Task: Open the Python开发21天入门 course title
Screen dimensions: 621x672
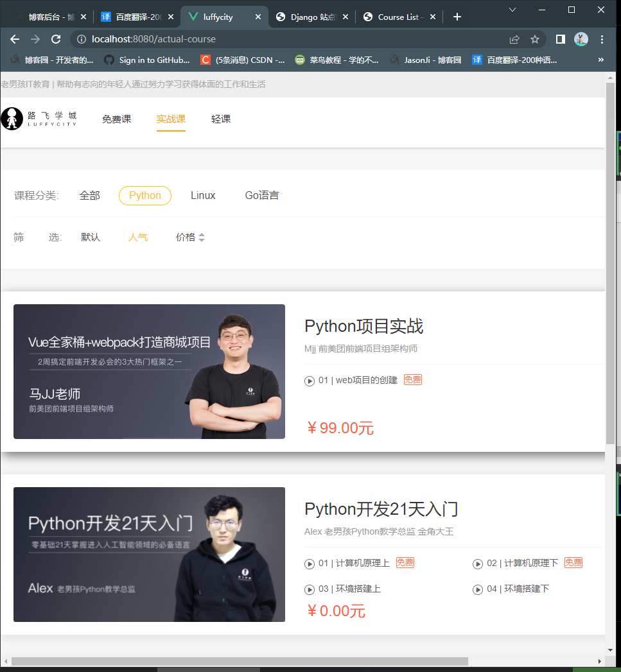Action: coord(381,509)
